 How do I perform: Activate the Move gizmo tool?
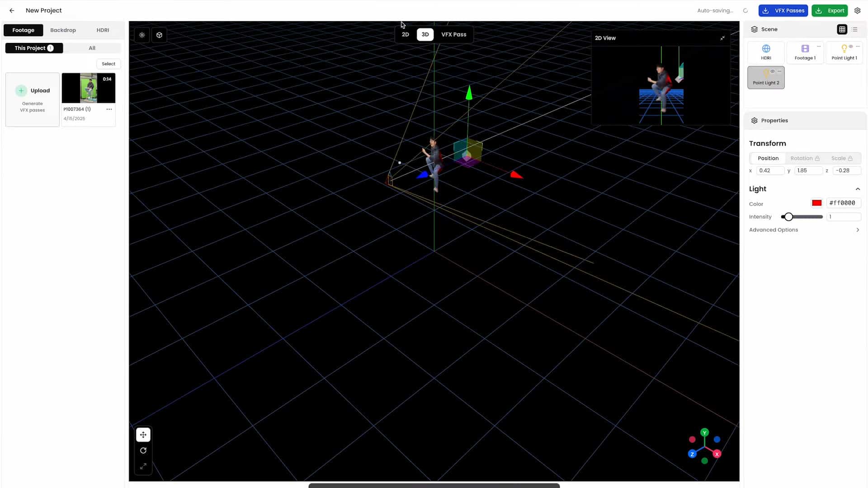click(x=143, y=435)
